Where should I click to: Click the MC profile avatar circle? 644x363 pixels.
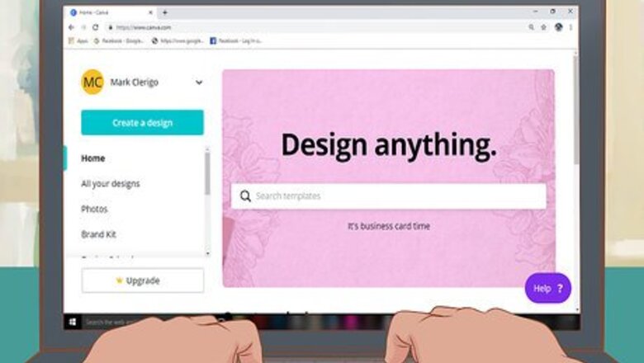92,82
